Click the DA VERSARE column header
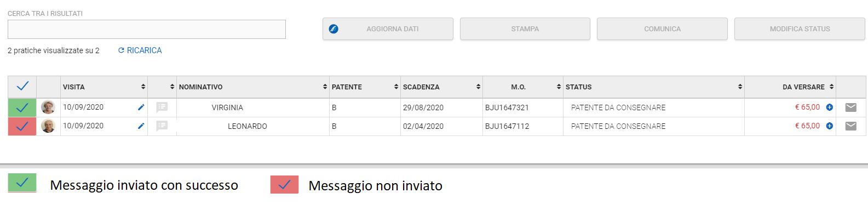Viewport: 868px width, 221px height. [803, 87]
